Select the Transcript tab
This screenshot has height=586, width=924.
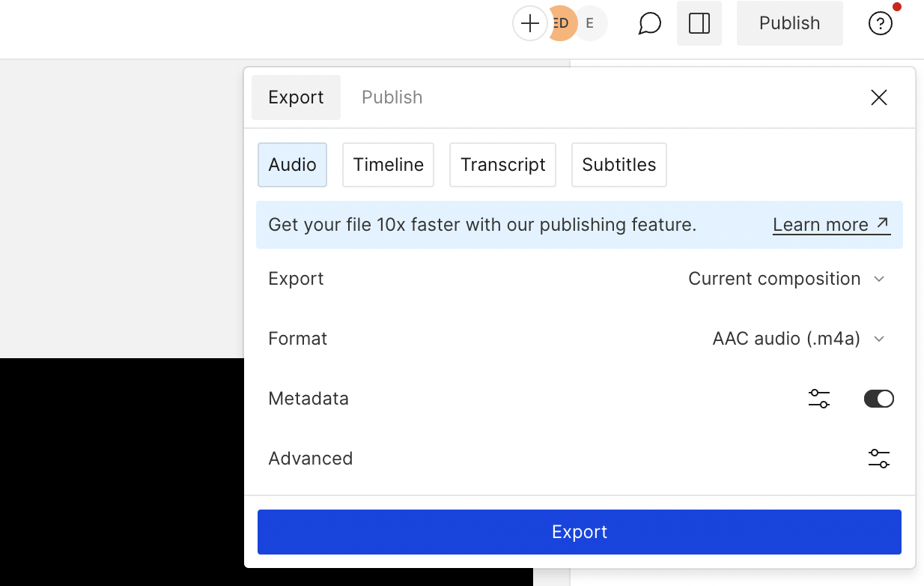[502, 165]
